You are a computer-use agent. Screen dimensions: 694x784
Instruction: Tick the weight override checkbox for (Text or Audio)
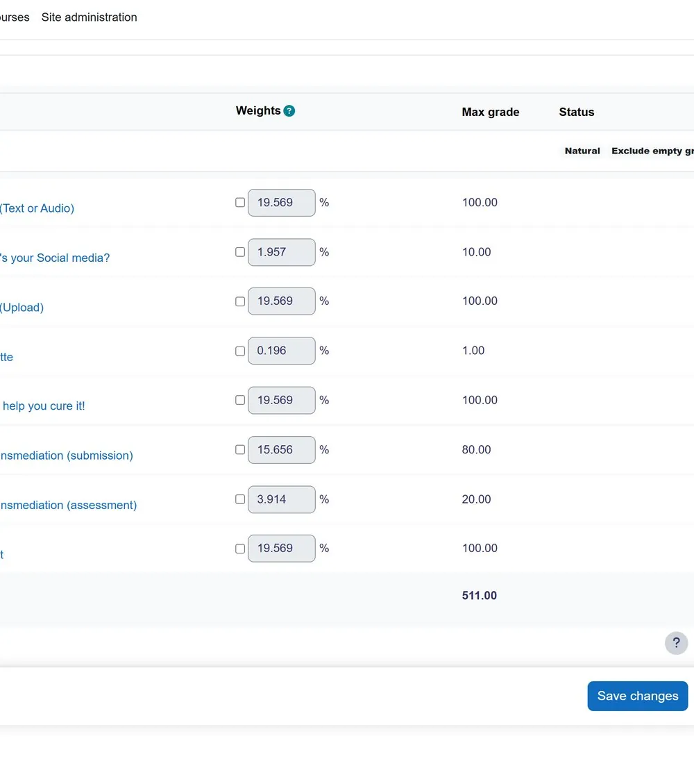point(240,203)
